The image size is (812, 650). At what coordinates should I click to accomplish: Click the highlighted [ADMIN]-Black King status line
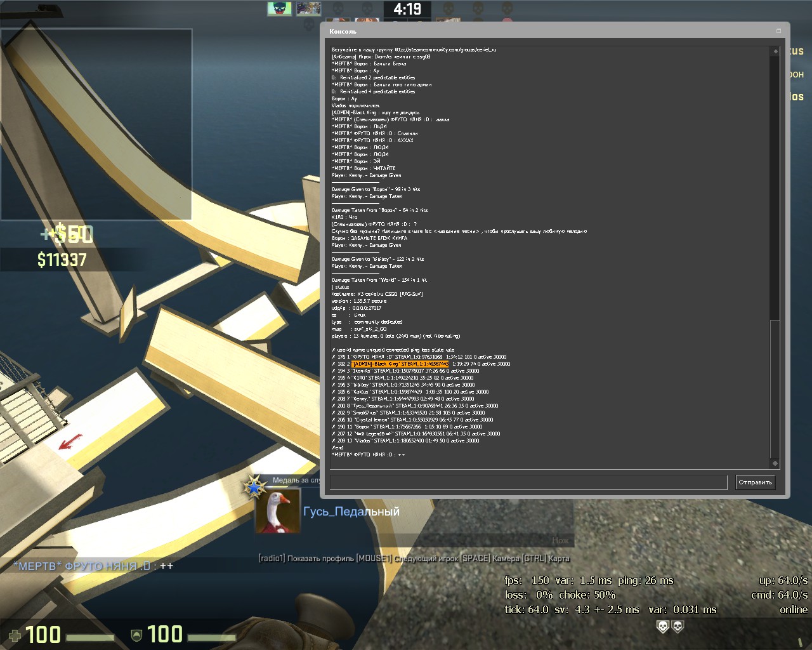[x=400, y=364]
